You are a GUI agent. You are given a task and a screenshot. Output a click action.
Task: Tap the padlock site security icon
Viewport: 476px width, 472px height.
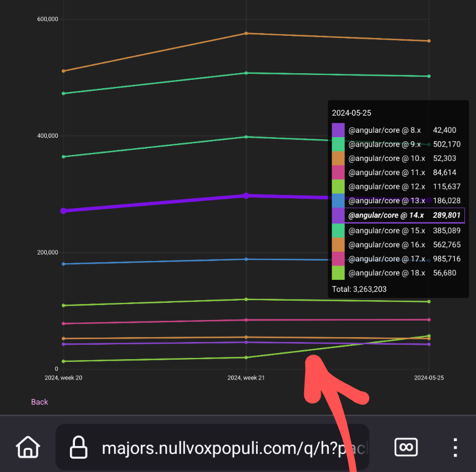pyautogui.click(x=79, y=447)
